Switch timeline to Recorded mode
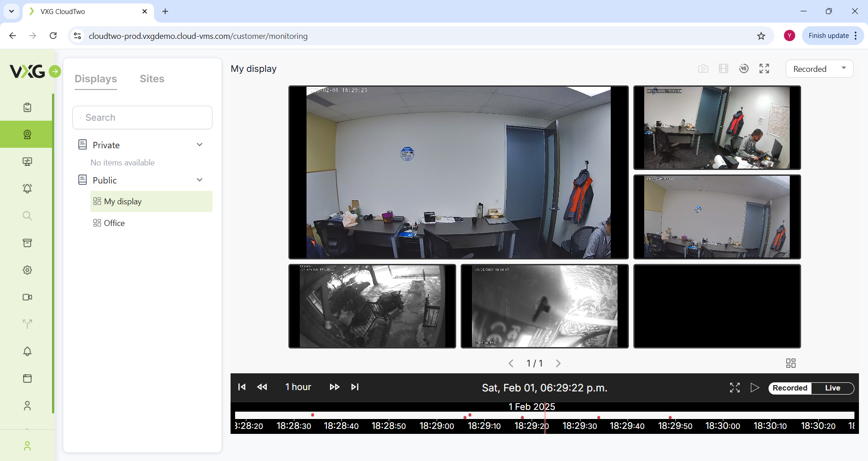The width and height of the screenshot is (868, 461). [790, 388]
